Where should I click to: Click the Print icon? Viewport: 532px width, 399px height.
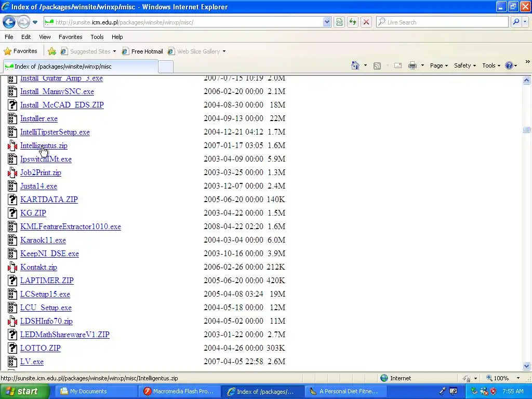click(x=412, y=65)
